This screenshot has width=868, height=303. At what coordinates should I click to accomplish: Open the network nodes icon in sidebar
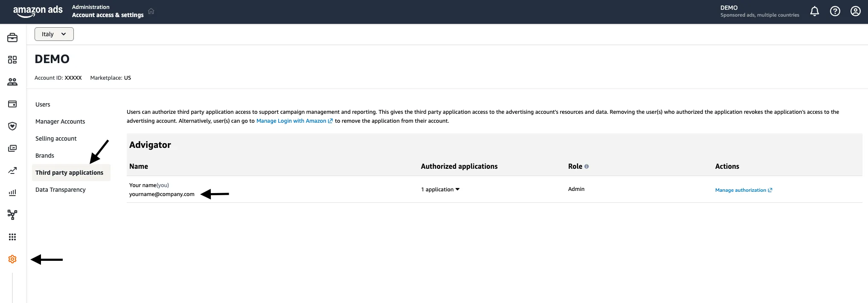[12, 215]
